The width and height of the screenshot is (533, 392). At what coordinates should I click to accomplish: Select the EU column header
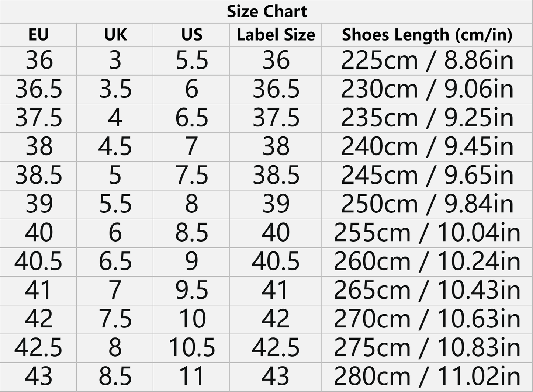[x=38, y=35]
